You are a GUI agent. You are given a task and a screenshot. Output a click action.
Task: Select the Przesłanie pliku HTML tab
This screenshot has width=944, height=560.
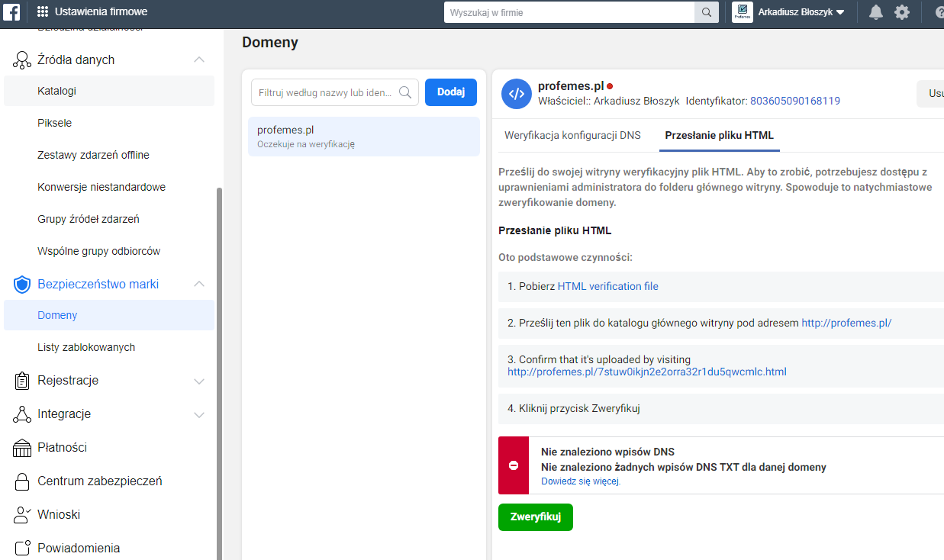719,136
